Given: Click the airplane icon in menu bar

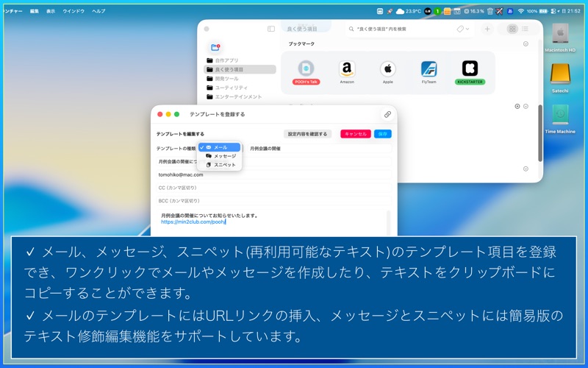Looking at the screenshot, I should (499, 11).
